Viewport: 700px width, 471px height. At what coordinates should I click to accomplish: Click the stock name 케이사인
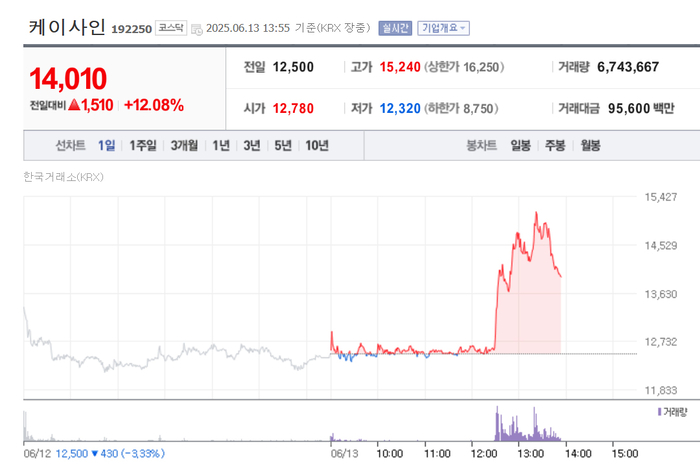tap(67, 27)
